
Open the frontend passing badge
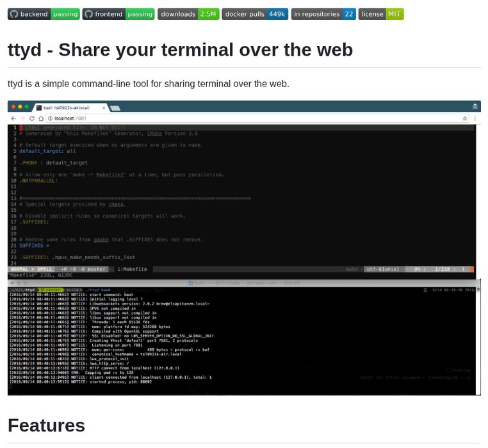tap(118, 14)
